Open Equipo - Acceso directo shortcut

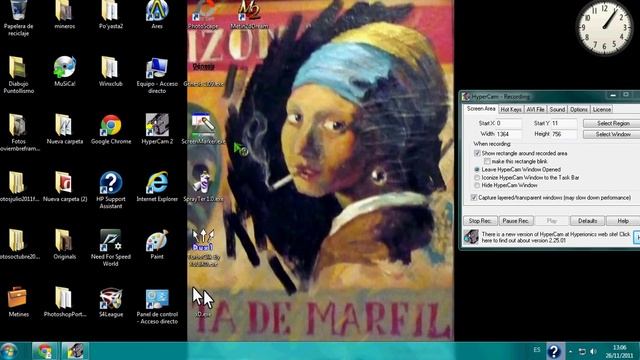click(157, 76)
